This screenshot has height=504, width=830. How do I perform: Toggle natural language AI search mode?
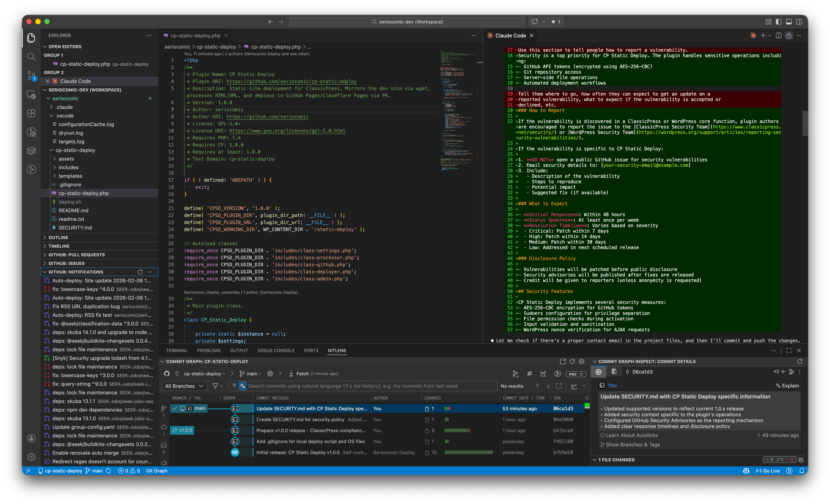coord(242,386)
